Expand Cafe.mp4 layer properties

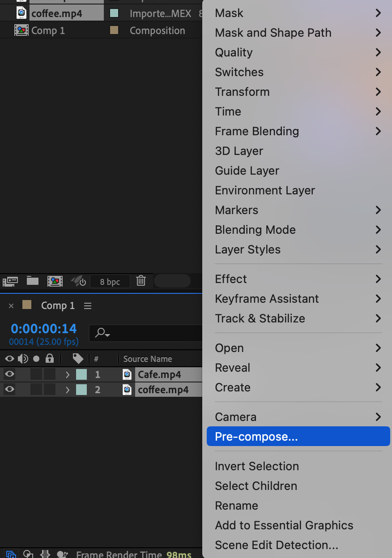click(x=68, y=374)
